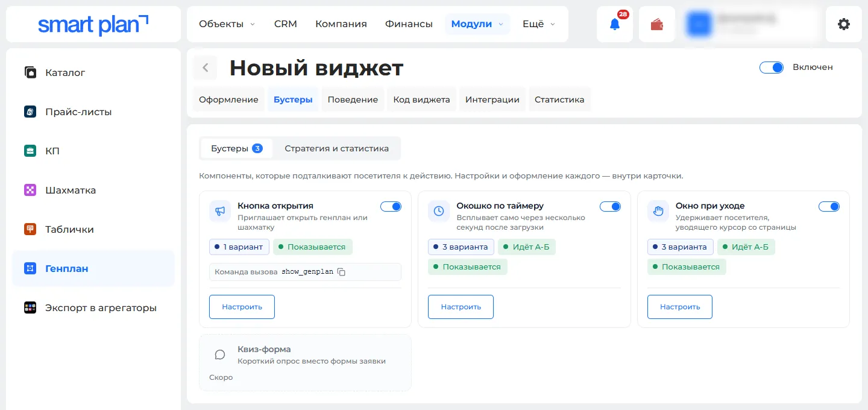Image resolution: width=868 pixels, height=410 pixels.
Task: Click the Квиз-форма card title
Action: point(264,349)
